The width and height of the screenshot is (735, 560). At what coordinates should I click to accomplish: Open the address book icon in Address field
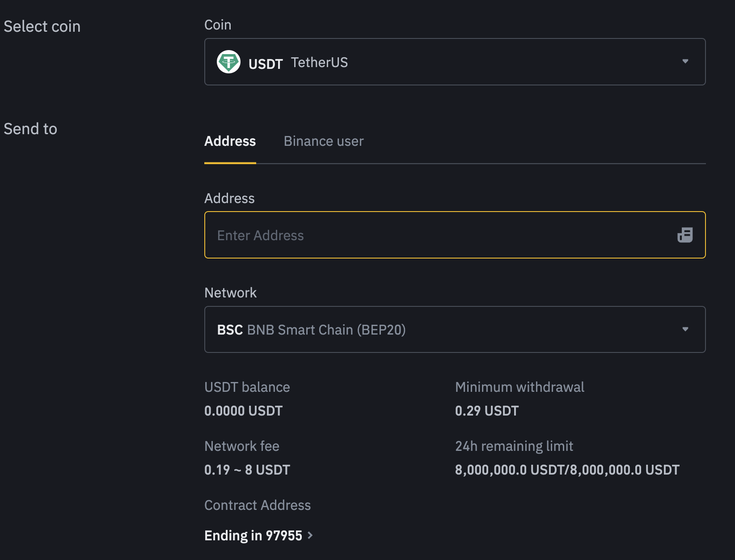coord(685,235)
